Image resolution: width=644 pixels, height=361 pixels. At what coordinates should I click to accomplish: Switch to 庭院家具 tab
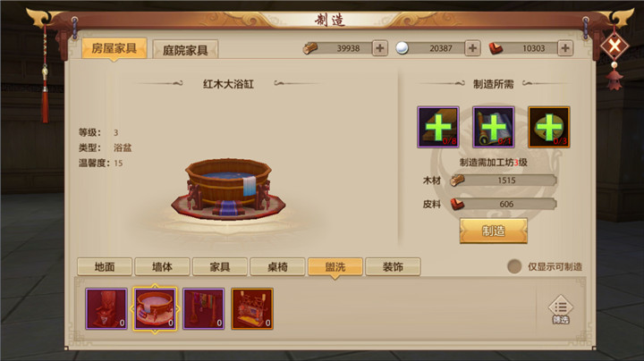(x=185, y=50)
